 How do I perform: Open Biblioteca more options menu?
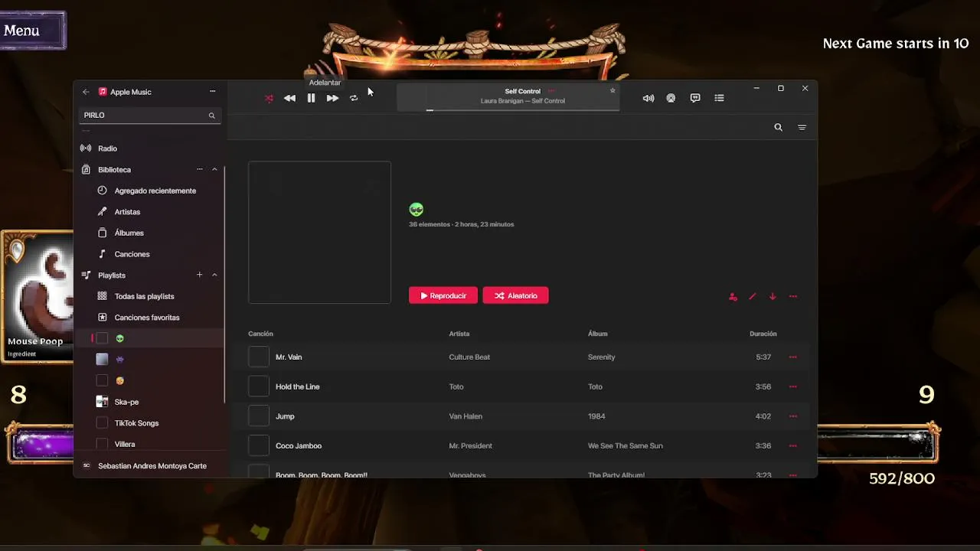(199, 170)
